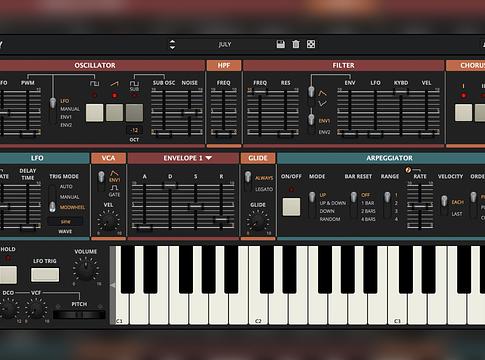Toggle the arpeggiator ON/OFF button

[291, 207]
